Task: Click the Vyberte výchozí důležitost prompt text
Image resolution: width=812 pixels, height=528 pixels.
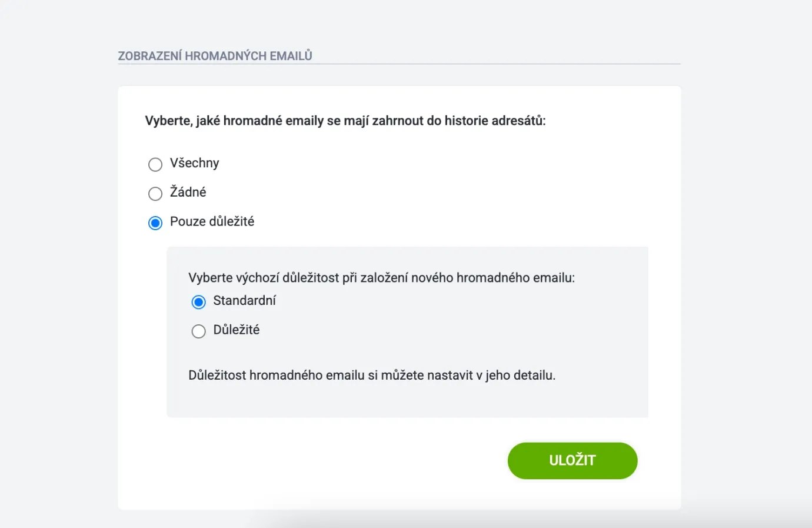Action: point(381,278)
